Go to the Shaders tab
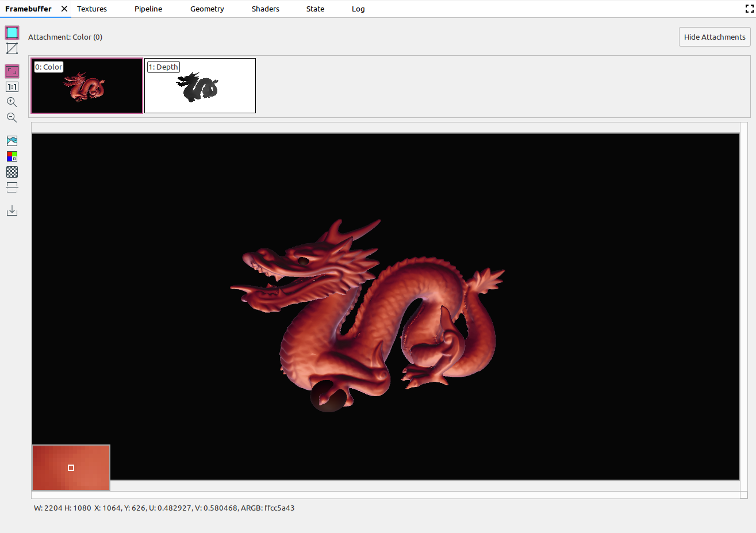This screenshot has height=533, width=756. pos(265,9)
